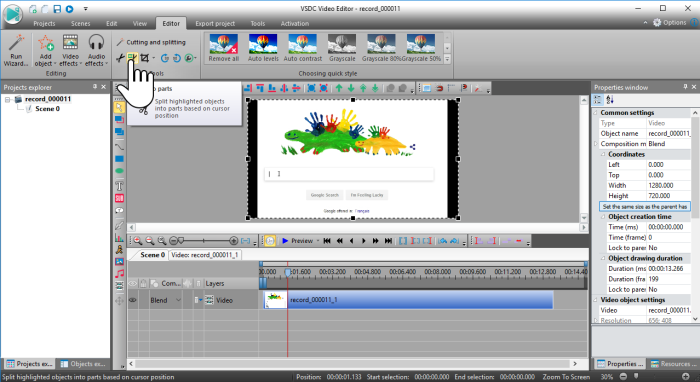Add an image with the picture icon

[119, 262]
